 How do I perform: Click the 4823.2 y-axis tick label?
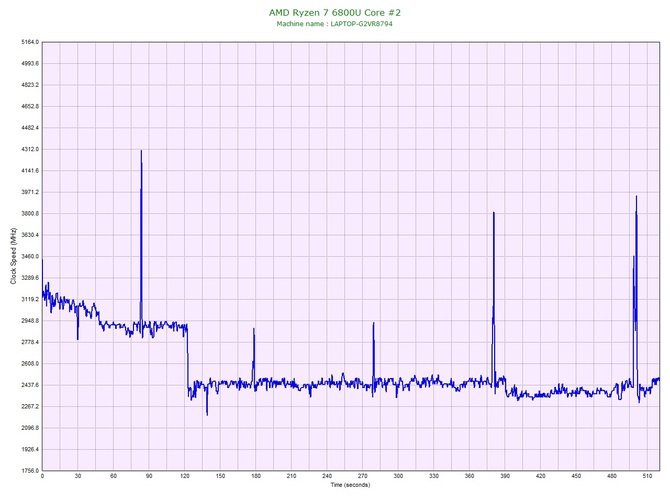pos(30,85)
